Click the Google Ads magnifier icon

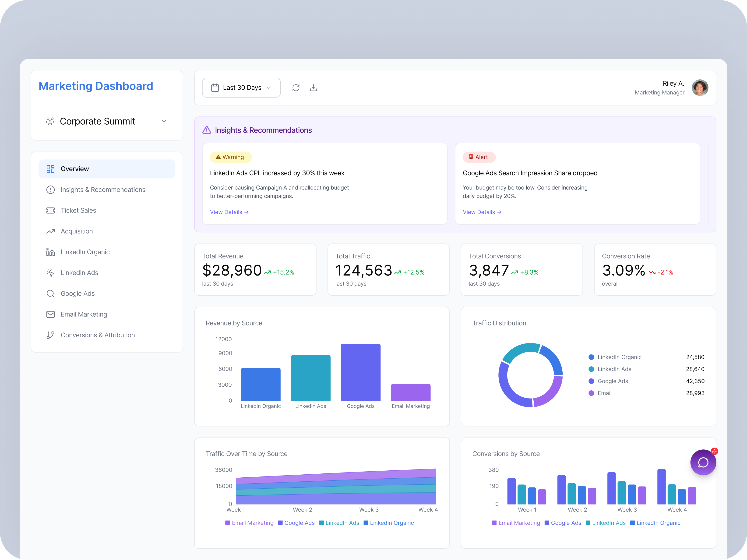click(x=50, y=294)
